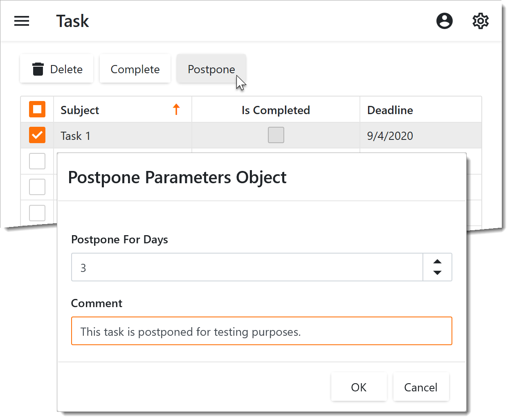
Task: Sort by the Deadline column header
Action: 390,110
